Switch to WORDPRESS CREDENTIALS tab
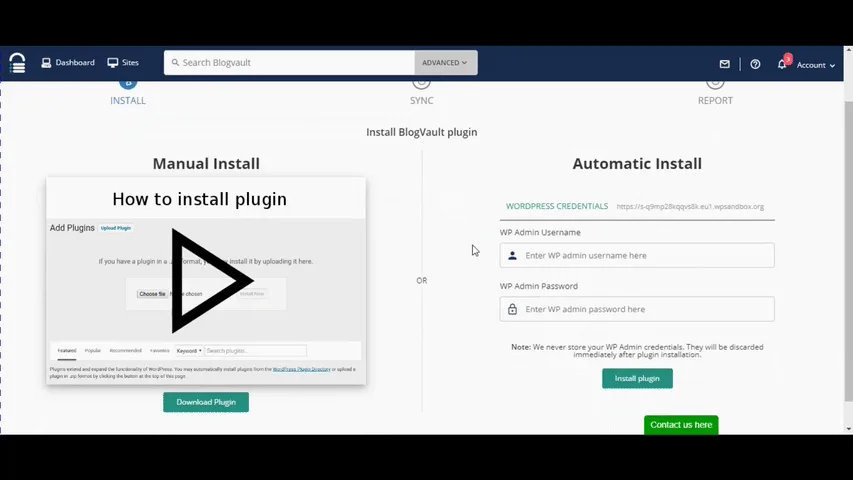Image resolution: width=853 pixels, height=480 pixels. [557, 206]
